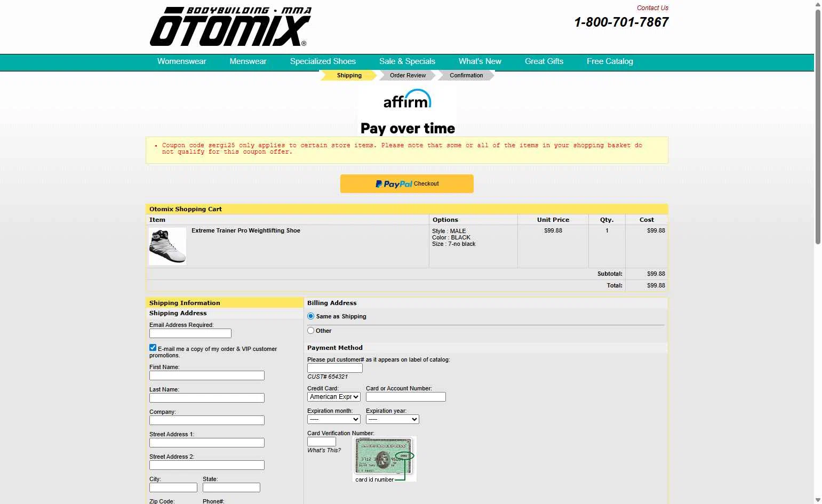Open the Womenswear menu
The image size is (822, 504).
coord(182,61)
